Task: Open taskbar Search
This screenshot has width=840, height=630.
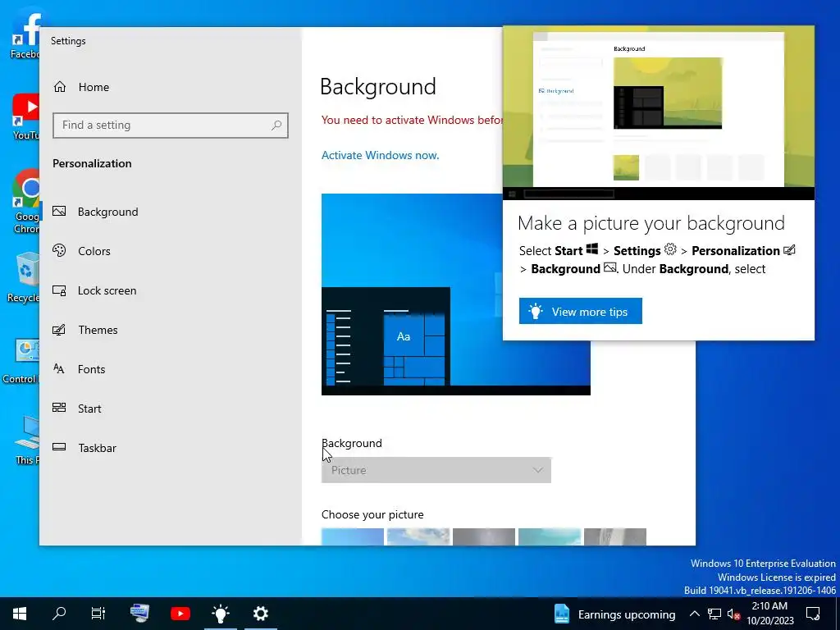Action: 59,614
